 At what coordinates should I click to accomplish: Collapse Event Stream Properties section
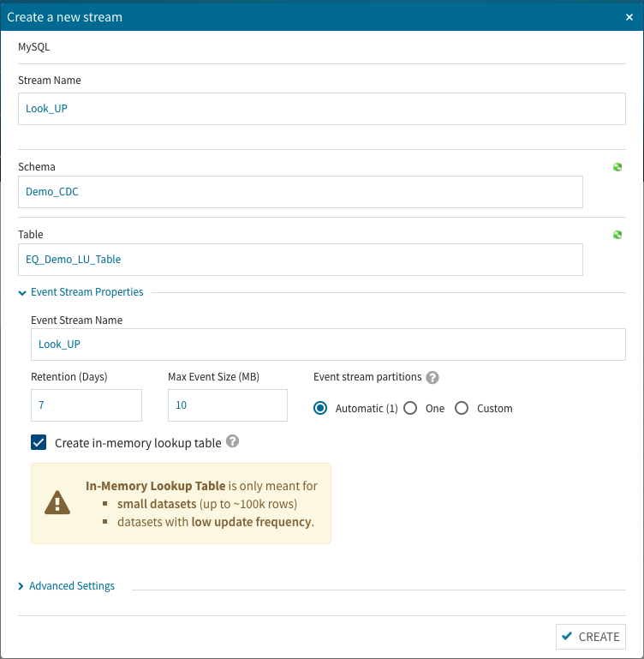81,292
